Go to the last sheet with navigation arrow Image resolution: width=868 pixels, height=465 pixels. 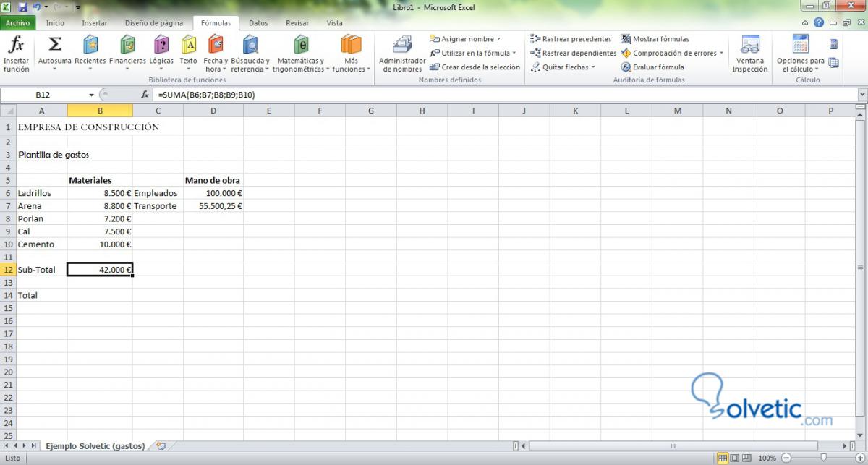(x=34, y=446)
